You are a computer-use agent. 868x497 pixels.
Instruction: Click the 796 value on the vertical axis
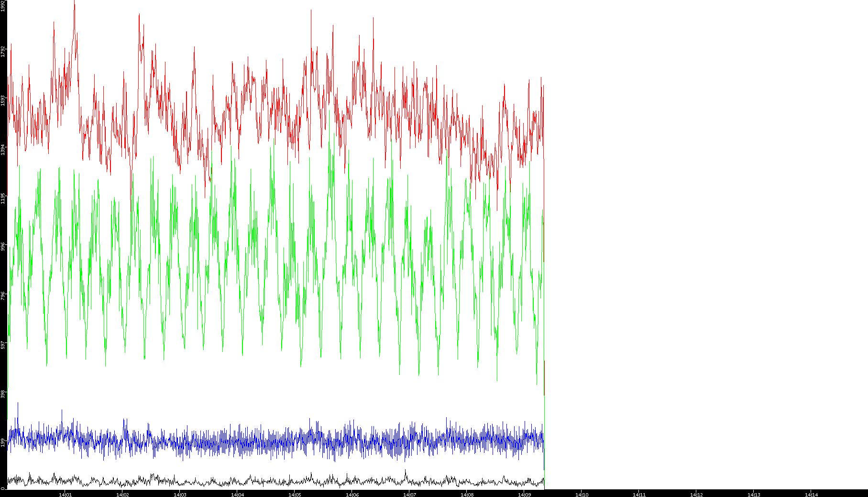[x=3, y=296]
